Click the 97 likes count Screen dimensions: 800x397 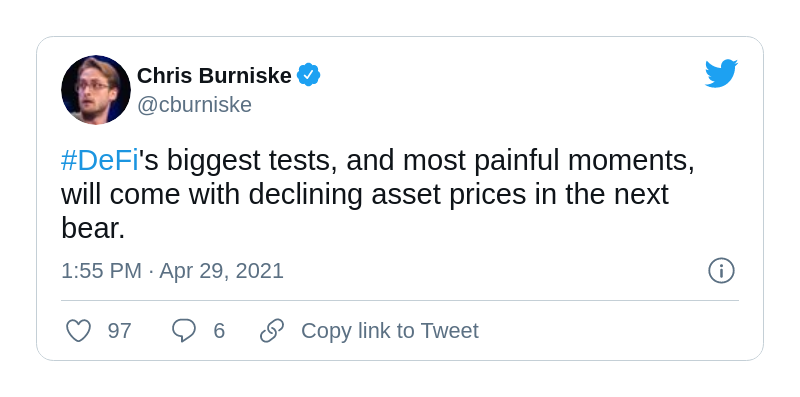click(x=119, y=331)
